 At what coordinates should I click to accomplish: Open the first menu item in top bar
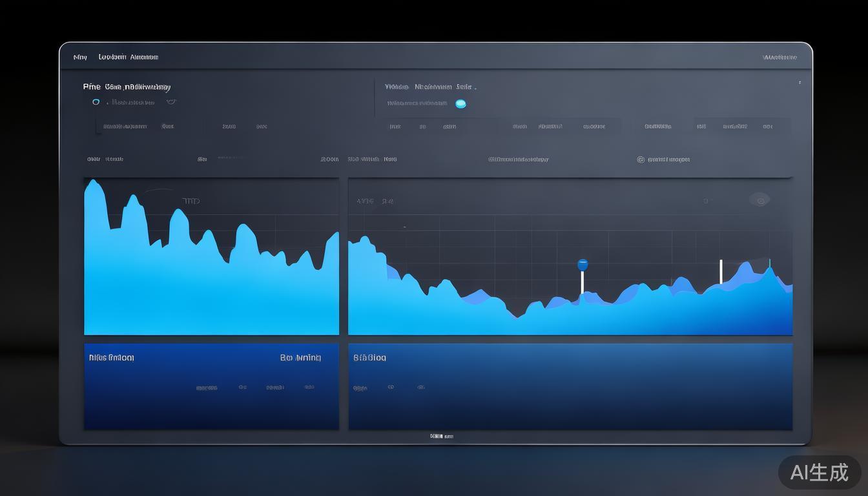tap(80, 57)
